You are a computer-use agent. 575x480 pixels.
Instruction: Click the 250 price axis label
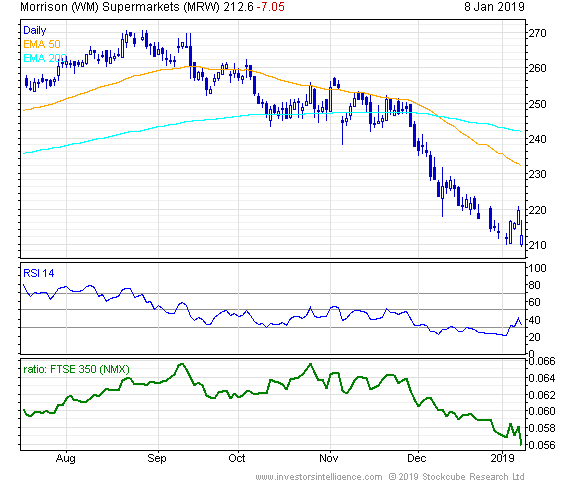(x=537, y=104)
